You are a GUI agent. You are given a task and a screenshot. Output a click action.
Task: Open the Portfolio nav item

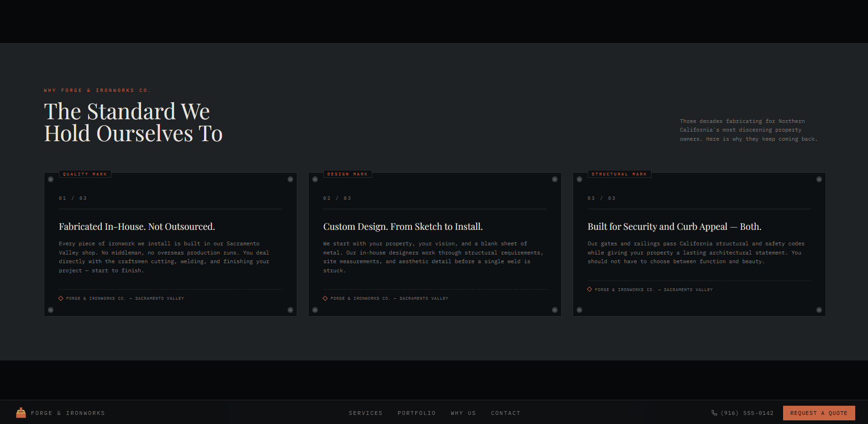click(416, 413)
